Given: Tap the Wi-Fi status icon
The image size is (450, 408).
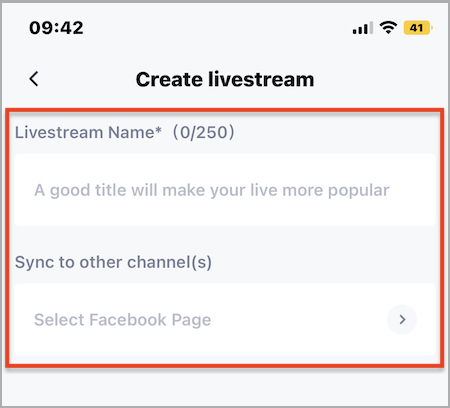Looking at the screenshot, I should (x=388, y=27).
